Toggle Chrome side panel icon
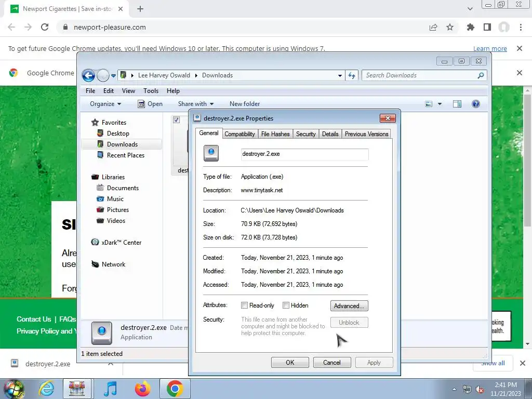Image resolution: width=532 pixels, height=399 pixels. 487,27
